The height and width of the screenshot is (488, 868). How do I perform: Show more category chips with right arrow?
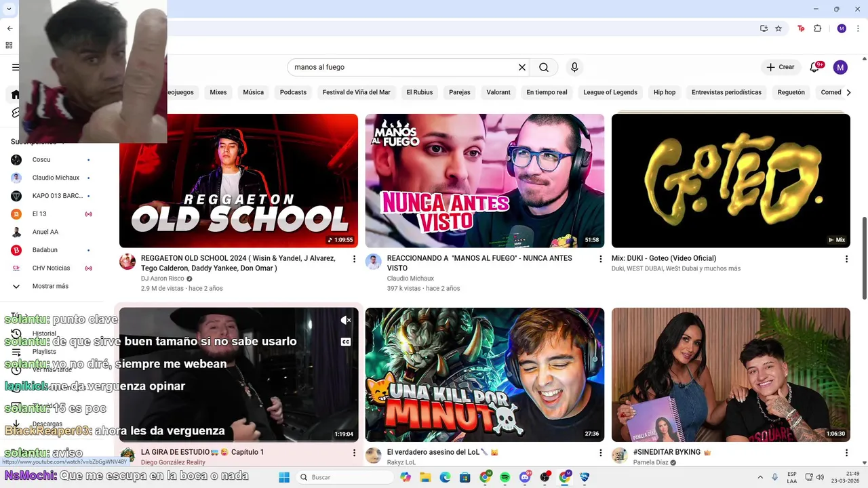848,92
